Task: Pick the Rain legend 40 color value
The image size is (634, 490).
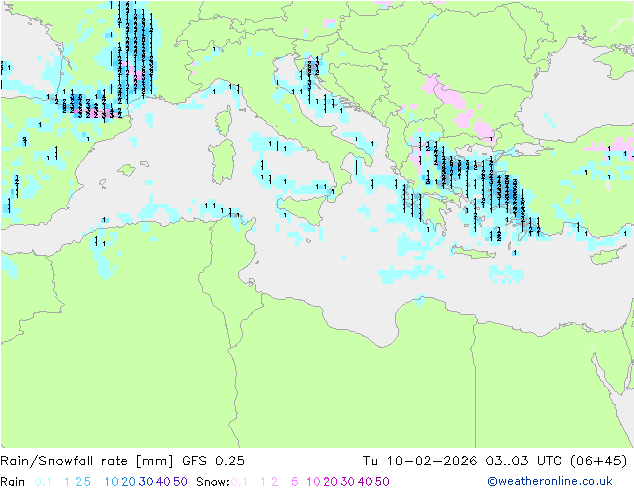Action: (163, 482)
